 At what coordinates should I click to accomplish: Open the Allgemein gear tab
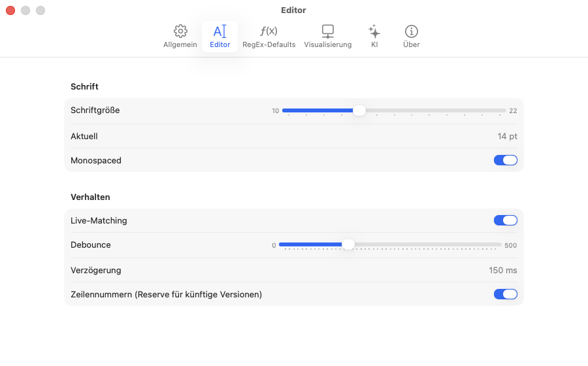point(180,37)
